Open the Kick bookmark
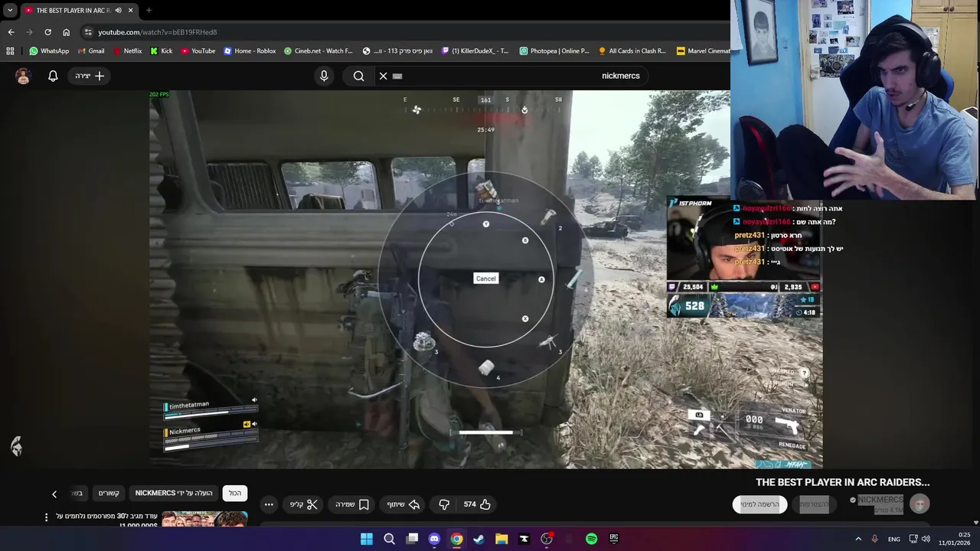The image size is (980, 551). (162, 51)
